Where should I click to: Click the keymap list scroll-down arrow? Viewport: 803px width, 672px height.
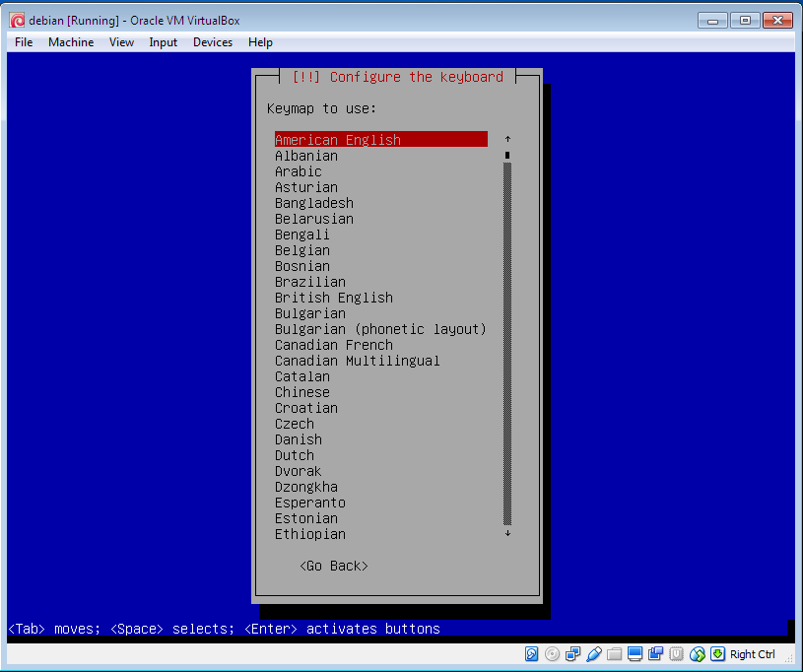click(507, 533)
